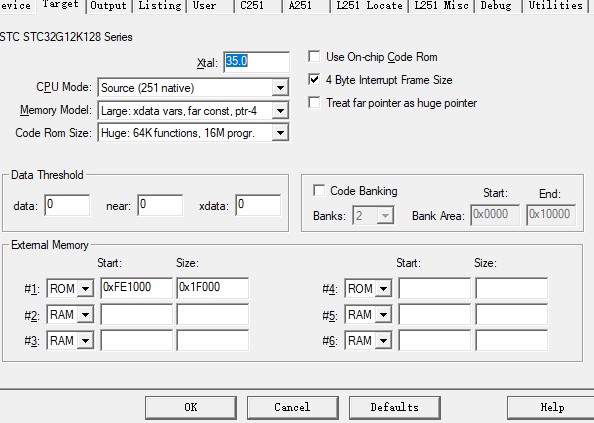Image resolution: width=594 pixels, height=423 pixels.
Task: Click the #1 Start field 0xFE1000
Action: coord(136,288)
